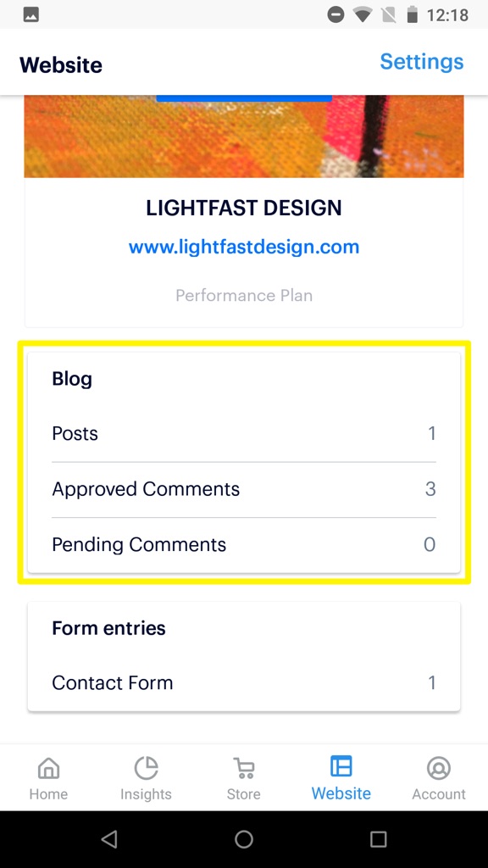Tap the Form entries section header
The width and height of the screenshot is (488, 868).
109,627
